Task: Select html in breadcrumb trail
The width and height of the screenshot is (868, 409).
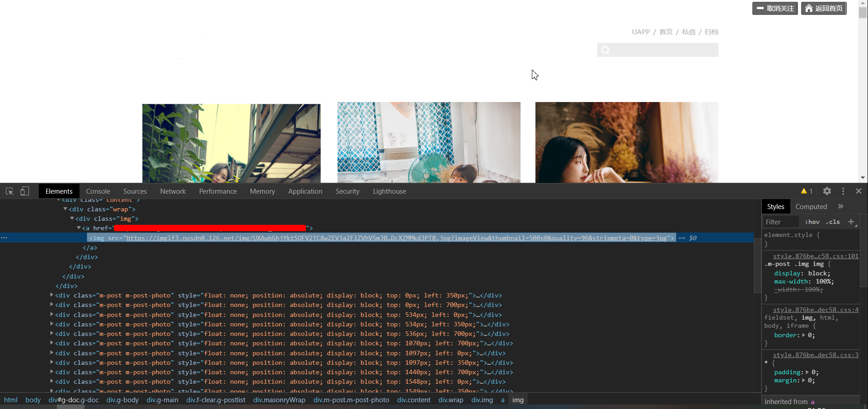Action: pyautogui.click(x=10, y=400)
